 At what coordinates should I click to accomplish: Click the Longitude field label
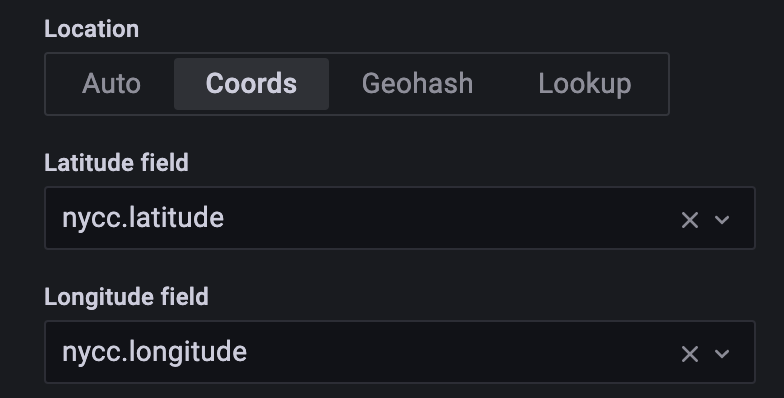(x=126, y=297)
